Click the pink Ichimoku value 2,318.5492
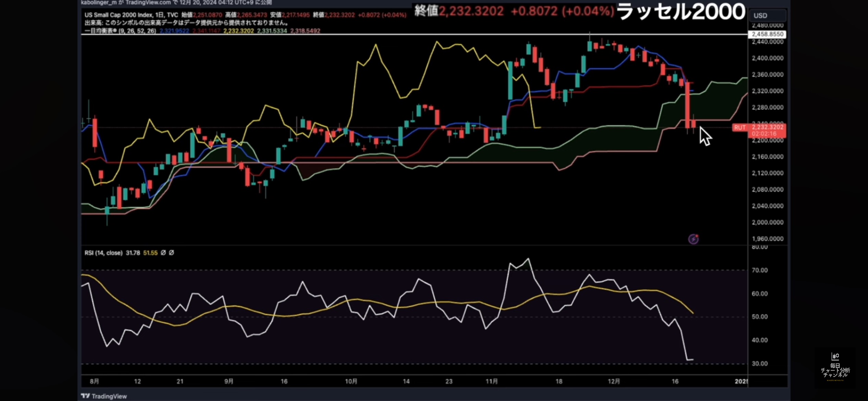Screen dimensions: 868x401 click(305, 31)
